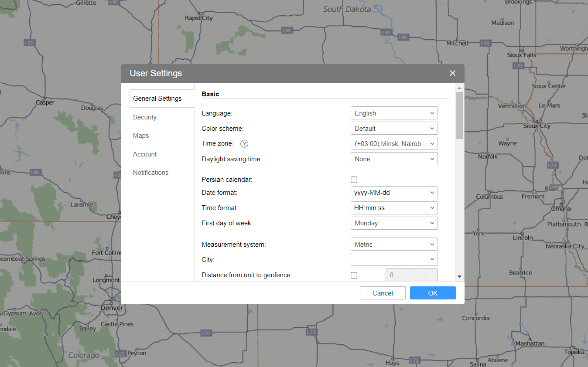588x367 pixels.
Task: Click the settings vertical scrollbar thumb
Action: 459,115
